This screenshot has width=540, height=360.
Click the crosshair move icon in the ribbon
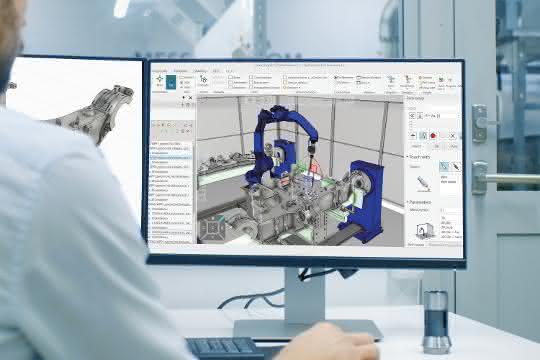tap(159, 79)
